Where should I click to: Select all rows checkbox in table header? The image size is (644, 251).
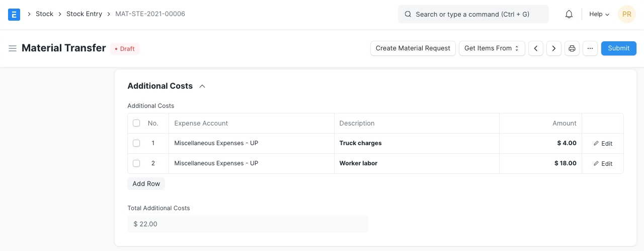point(136,123)
